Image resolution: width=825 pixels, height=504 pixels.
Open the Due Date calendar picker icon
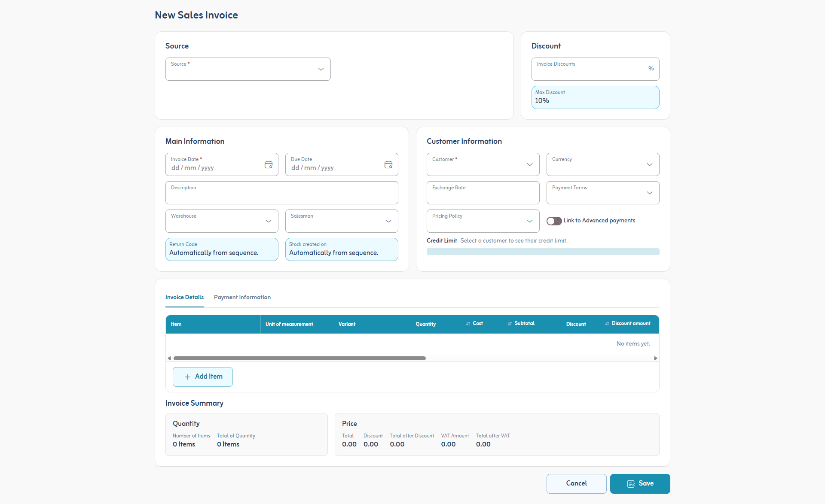click(x=388, y=165)
